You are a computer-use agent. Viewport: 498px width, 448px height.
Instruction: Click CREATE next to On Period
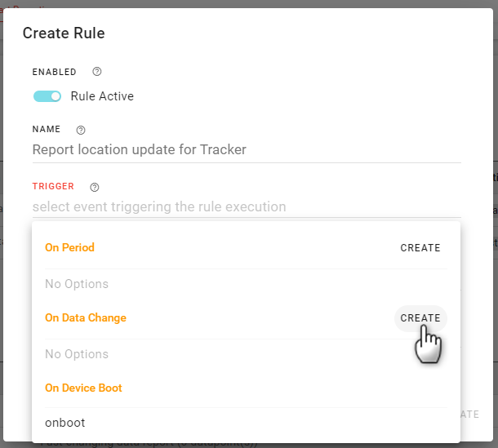420,248
